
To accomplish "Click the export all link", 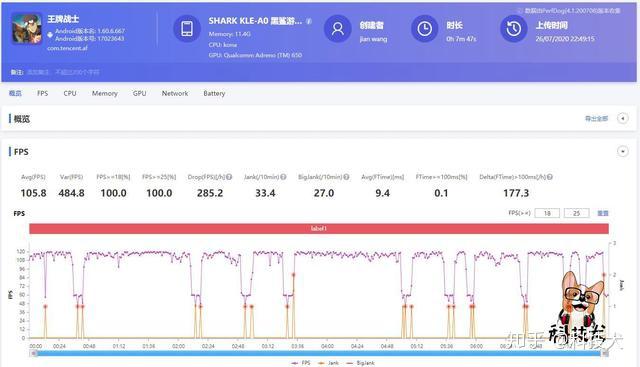I will coord(596,118).
